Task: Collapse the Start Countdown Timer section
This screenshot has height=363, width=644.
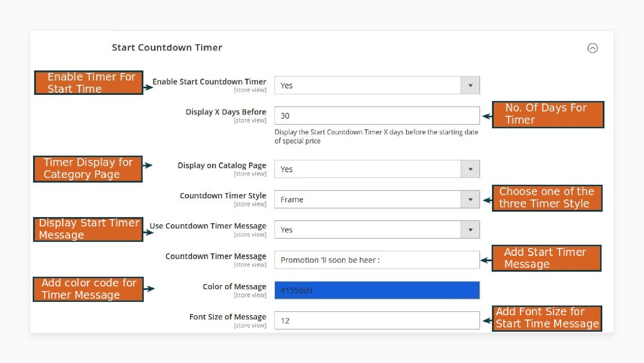Action: [x=593, y=48]
